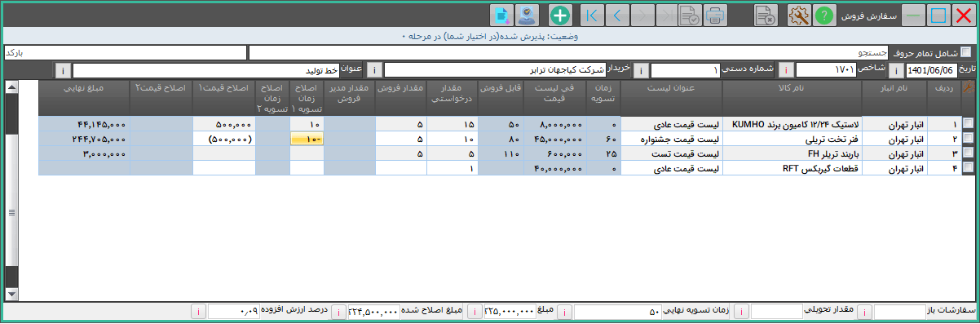Click the زمان تسویه نهایی field showing ۵۰

click(618, 312)
